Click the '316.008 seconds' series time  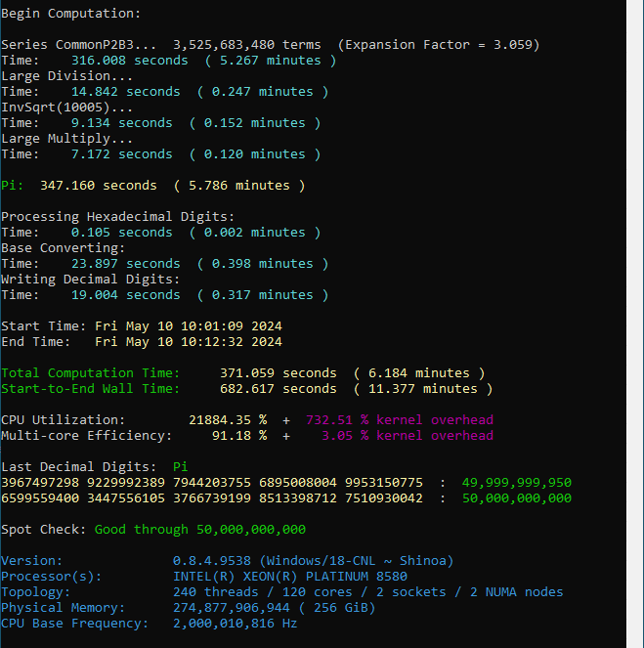(x=130, y=61)
